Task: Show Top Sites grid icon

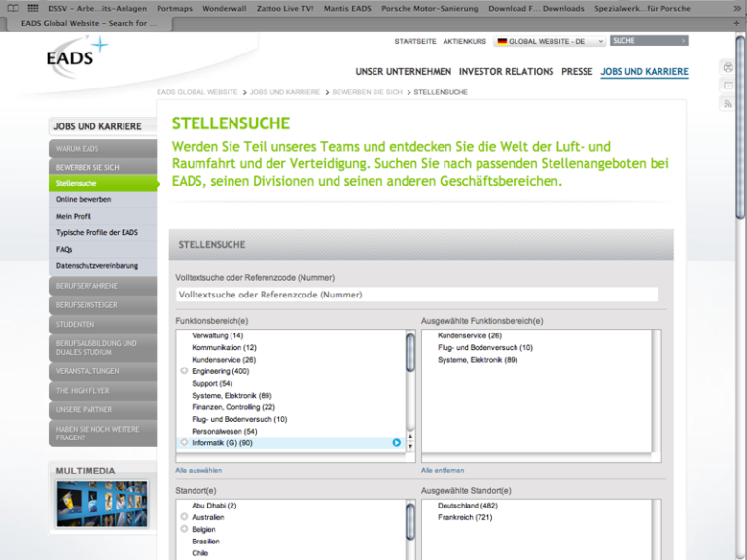Action: 32,8
